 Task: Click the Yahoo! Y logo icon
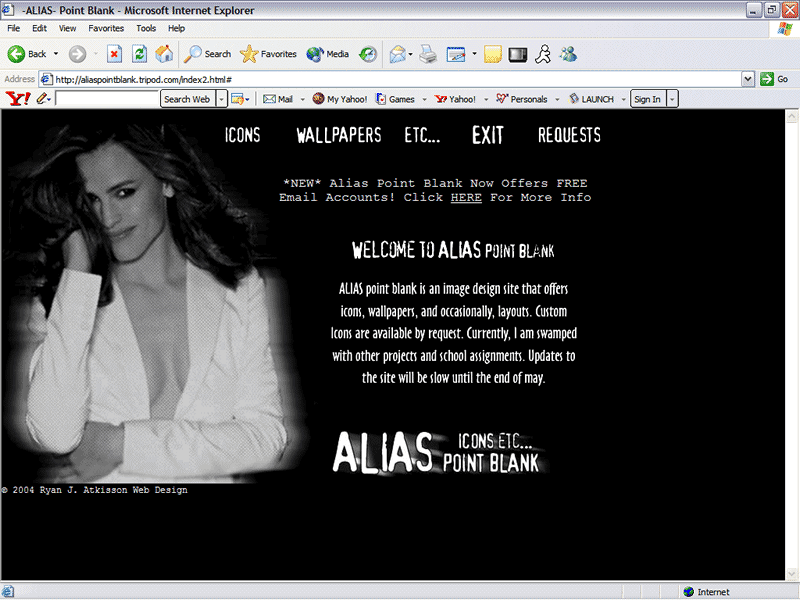(x=17, y=99)
